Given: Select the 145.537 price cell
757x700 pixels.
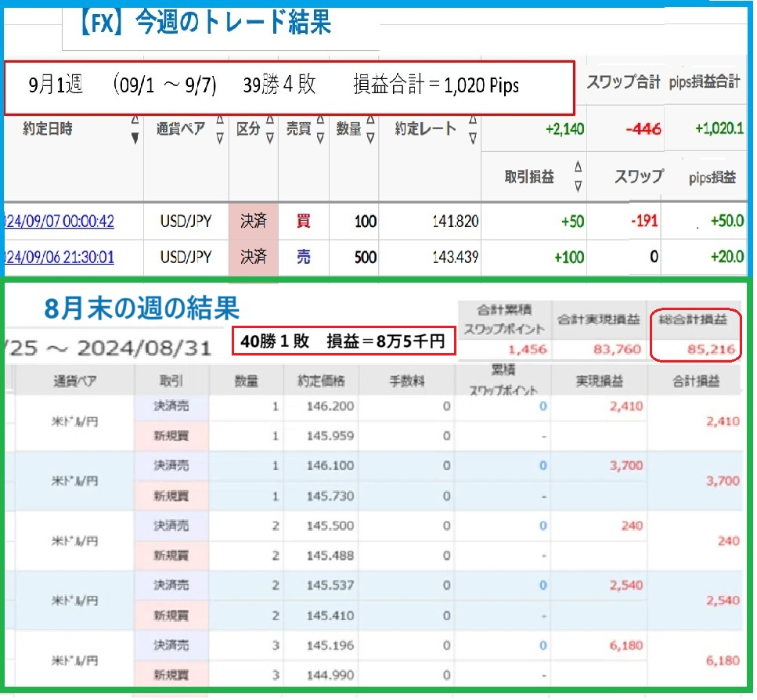Looking at the screenshot, I should (x=330, y=585).
